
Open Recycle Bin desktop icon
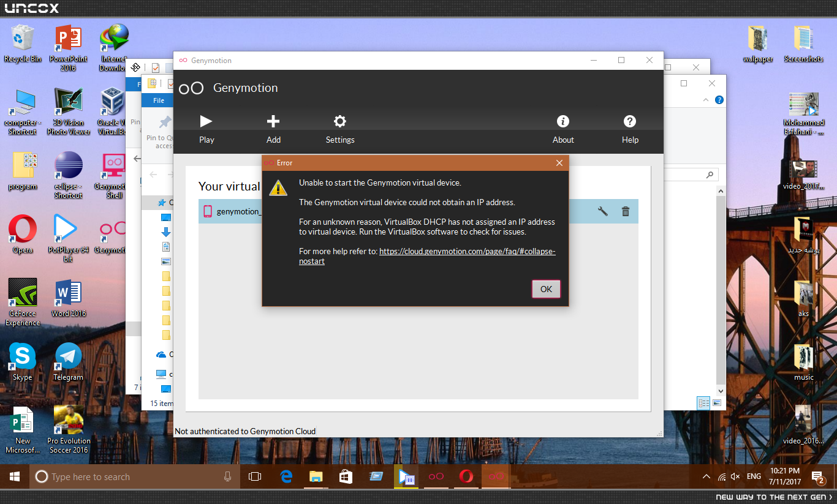point(23,43)
